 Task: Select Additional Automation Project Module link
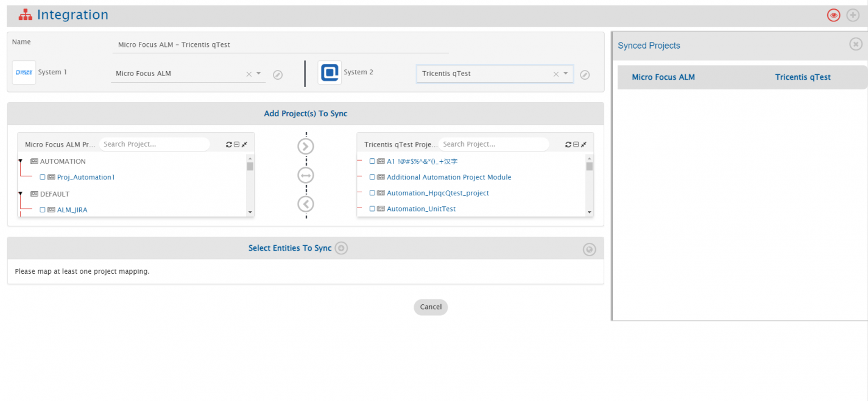[x=449, y=178]
